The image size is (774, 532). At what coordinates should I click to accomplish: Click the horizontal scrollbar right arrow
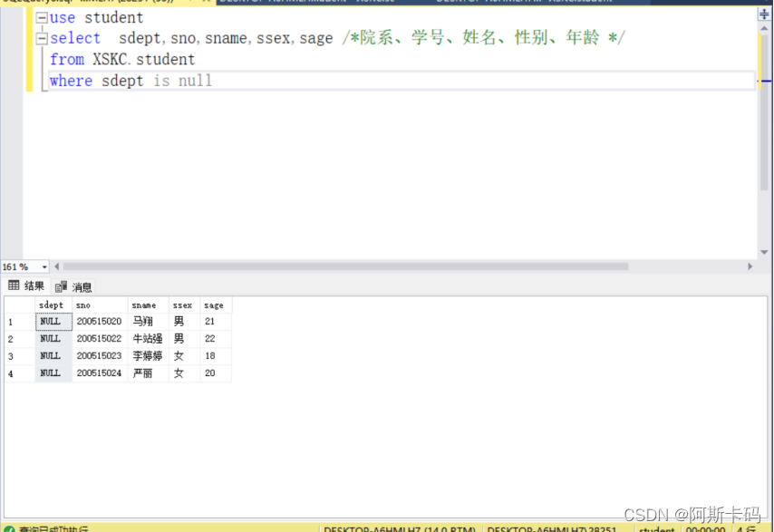coord(750,266)
